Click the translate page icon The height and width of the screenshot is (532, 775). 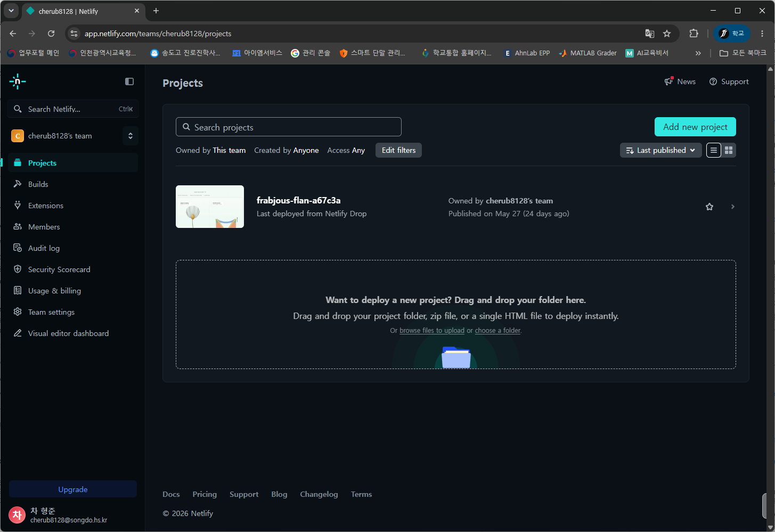click(x=649, y=34)
